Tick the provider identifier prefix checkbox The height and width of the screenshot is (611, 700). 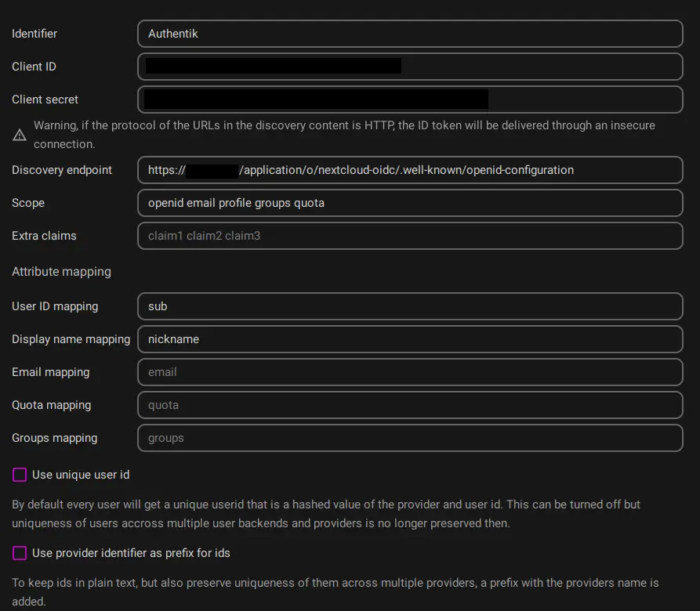click(x=20, y=553)
